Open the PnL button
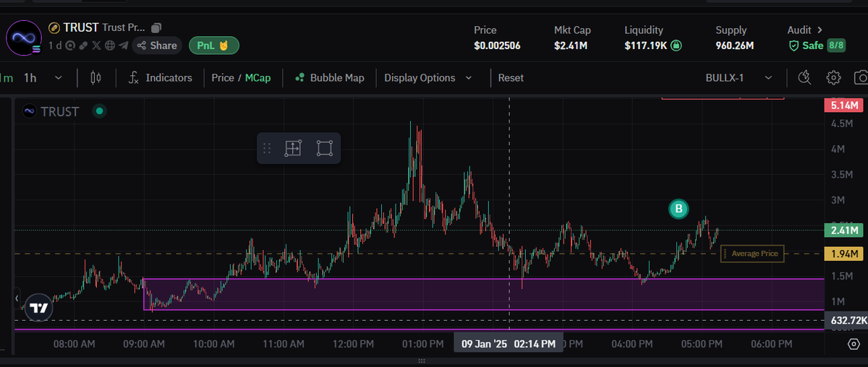 (x=214, y=46)
